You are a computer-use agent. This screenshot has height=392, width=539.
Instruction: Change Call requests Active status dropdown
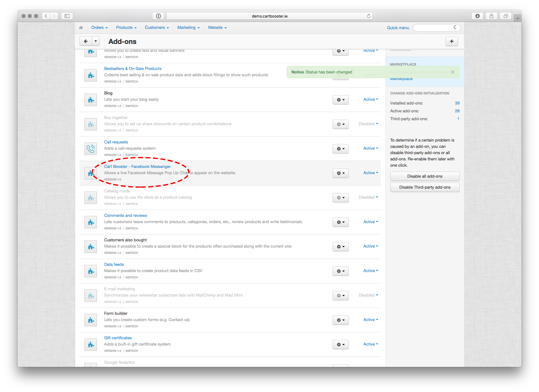pyautogui.click(x=371, y=148)
